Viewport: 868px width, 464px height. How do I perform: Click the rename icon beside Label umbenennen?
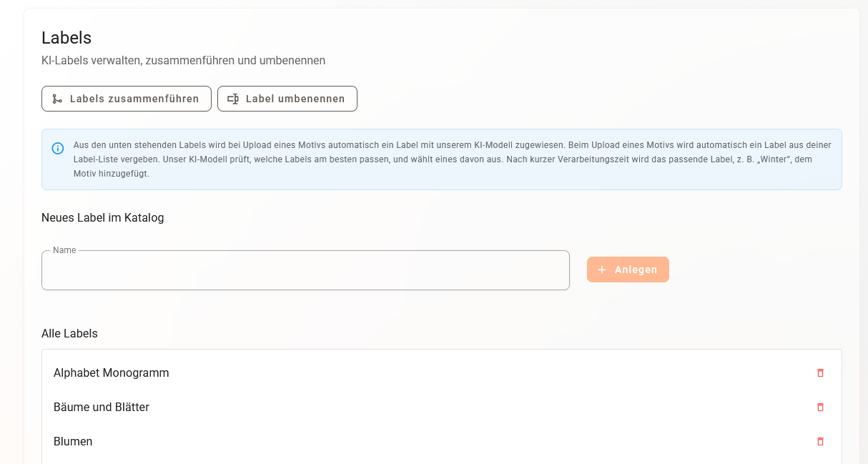(232, 99)
